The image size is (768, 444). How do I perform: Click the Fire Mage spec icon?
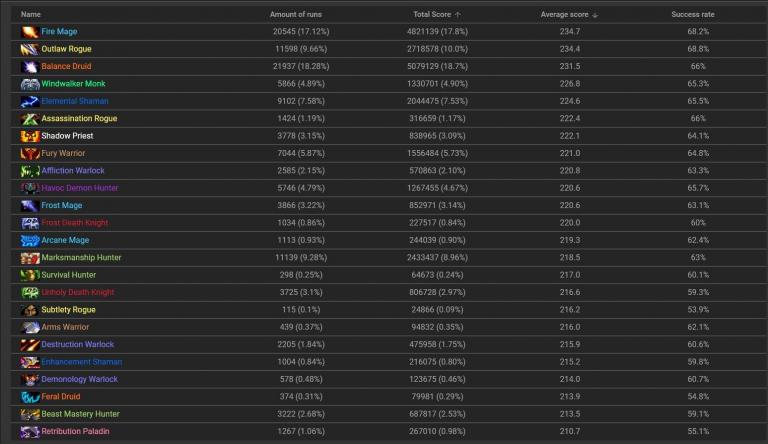(29, 32)
